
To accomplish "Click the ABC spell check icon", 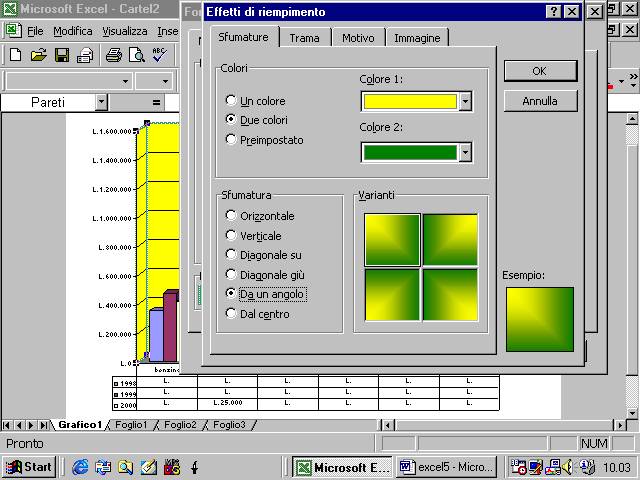I will 159,55.
